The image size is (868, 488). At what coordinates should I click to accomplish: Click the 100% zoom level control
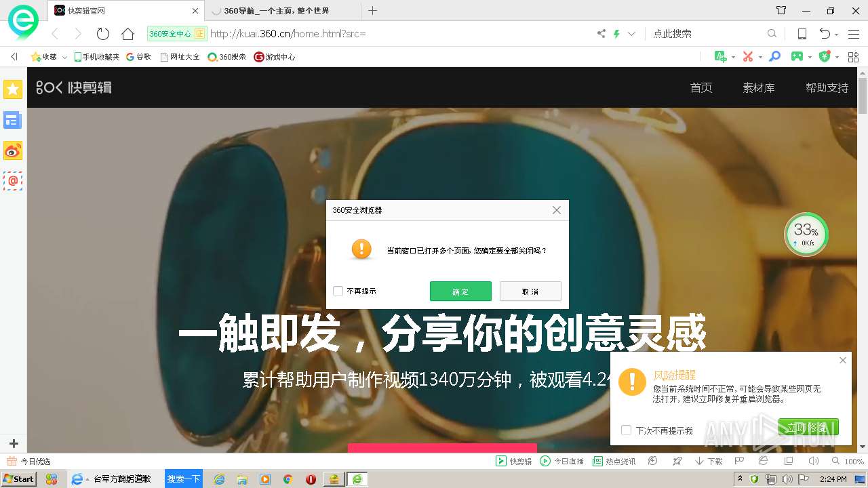[x=848, y=462]
